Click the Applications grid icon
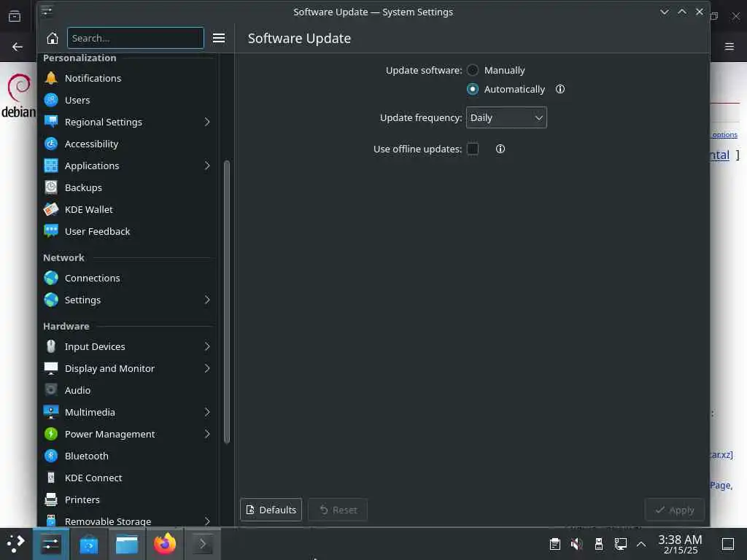The width and height of the screenshot is (747, 560). 51,166
